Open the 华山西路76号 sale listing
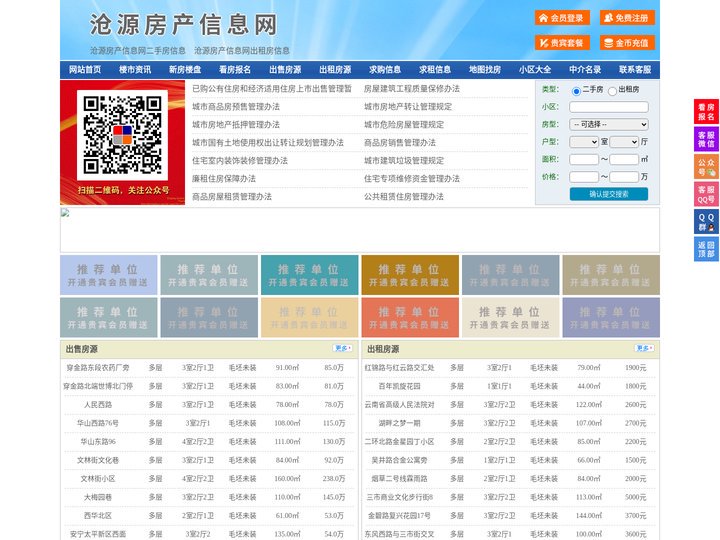The height and width of the screenshot is (540, 720). pyautogui.click(x=98, y=423)
